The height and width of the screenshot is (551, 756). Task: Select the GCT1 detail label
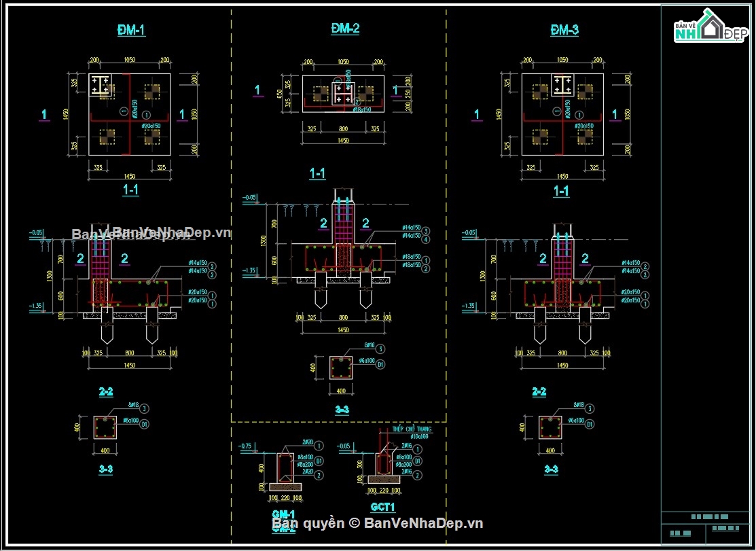(x=383, y=507)
